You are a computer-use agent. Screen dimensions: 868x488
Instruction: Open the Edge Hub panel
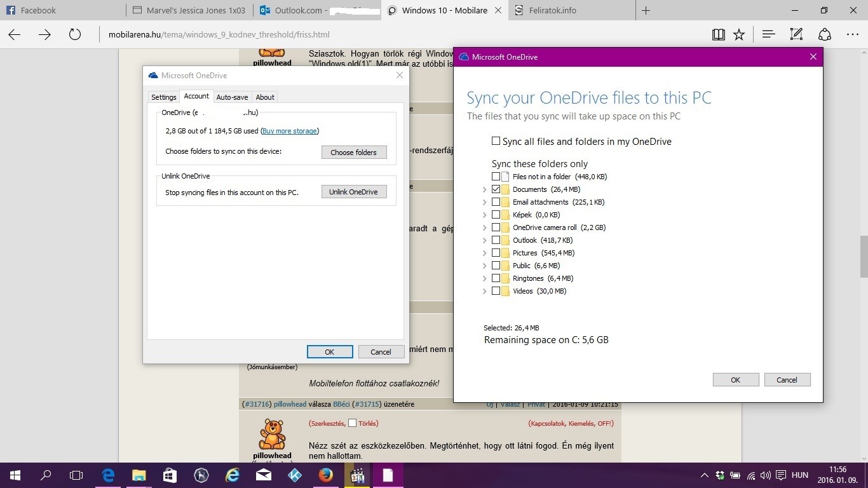coord(769,35)
